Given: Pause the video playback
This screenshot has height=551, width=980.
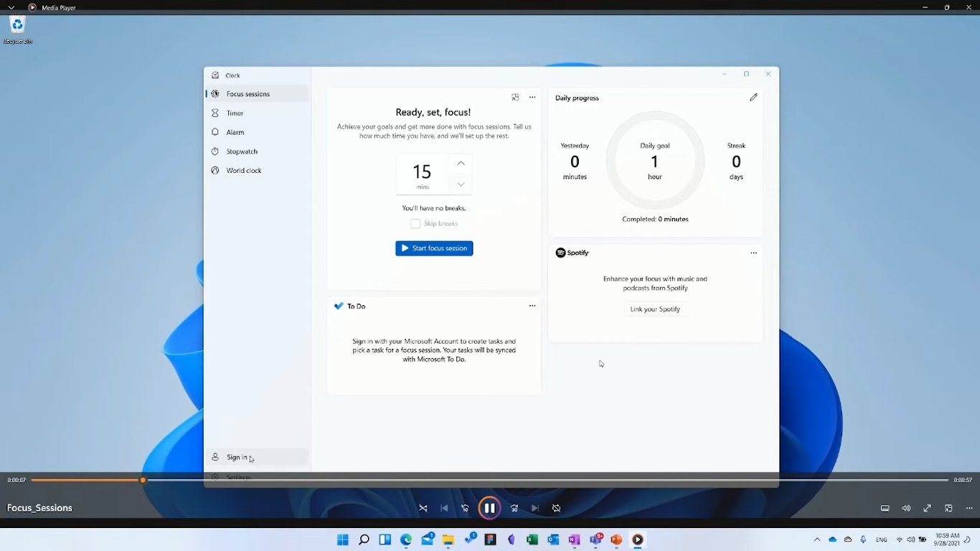Looking at the screenshot, I should point(489,507).
